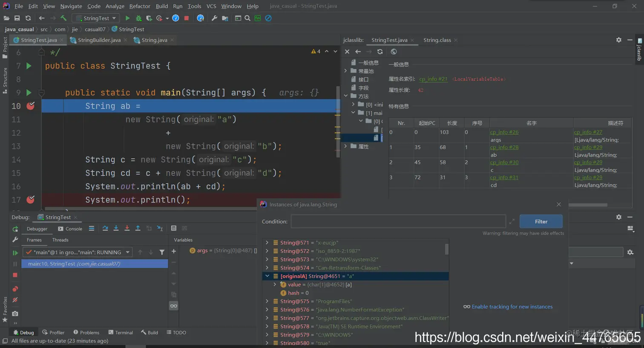This screenshot has height=348, width=644.
Task: Switch to StringBuilder.java editor tab
Action: click(x=99, y=40)
